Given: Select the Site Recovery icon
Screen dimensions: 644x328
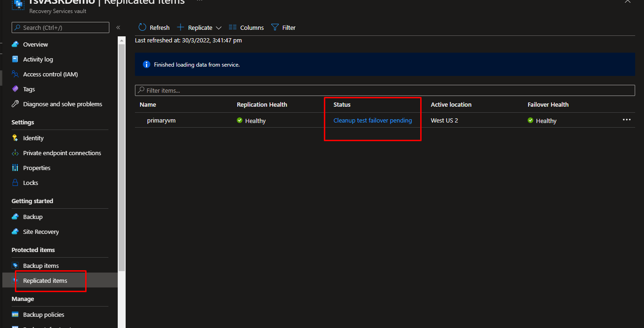Looking at the screenshot, I should click(x=15, y=232).
